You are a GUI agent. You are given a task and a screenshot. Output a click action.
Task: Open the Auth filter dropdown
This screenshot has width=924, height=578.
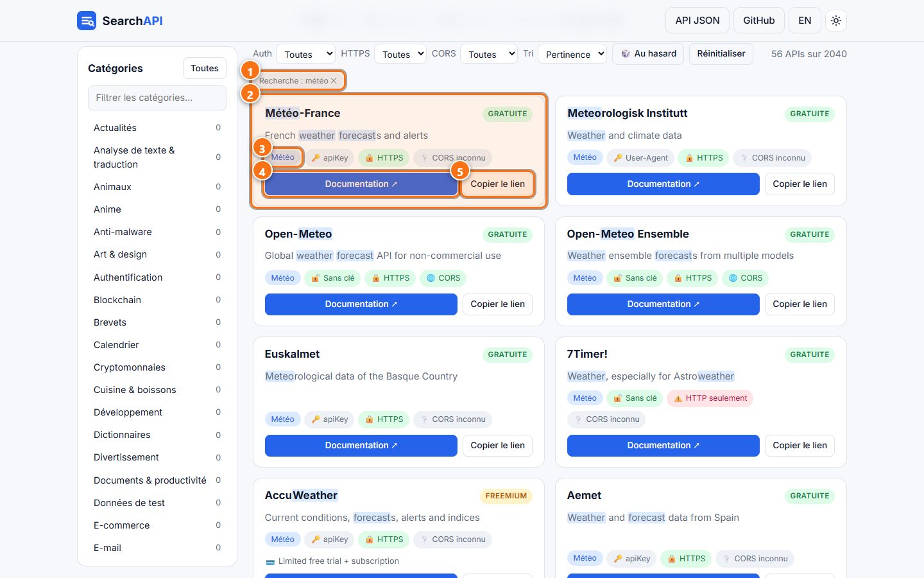point(305,55)
